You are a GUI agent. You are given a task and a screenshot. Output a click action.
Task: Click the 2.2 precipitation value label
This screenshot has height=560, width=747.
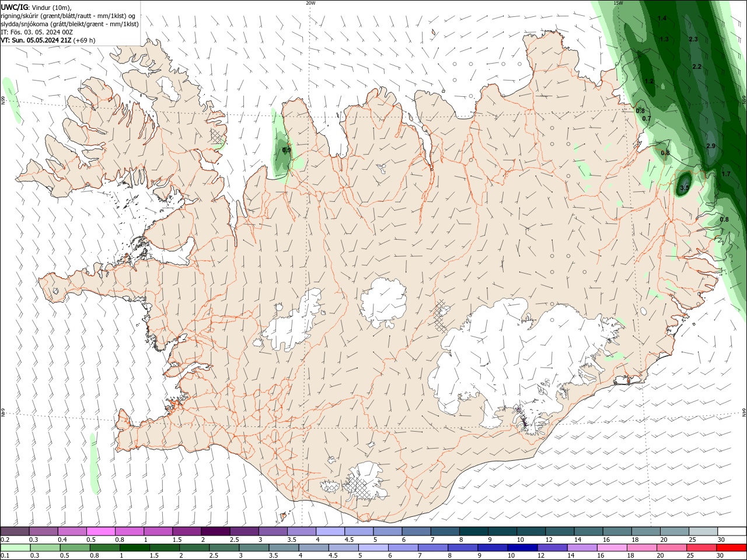pyautogui.click(x=697, y=66)
